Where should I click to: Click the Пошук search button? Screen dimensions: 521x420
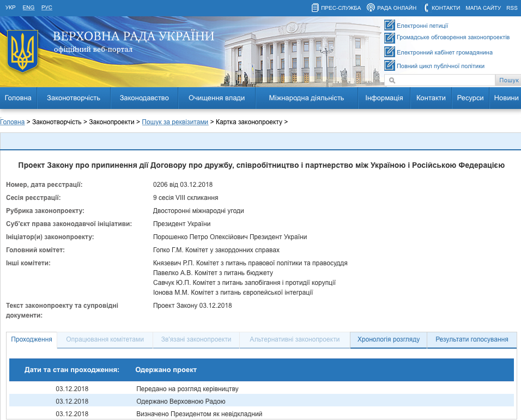click(x=508, y=80)
